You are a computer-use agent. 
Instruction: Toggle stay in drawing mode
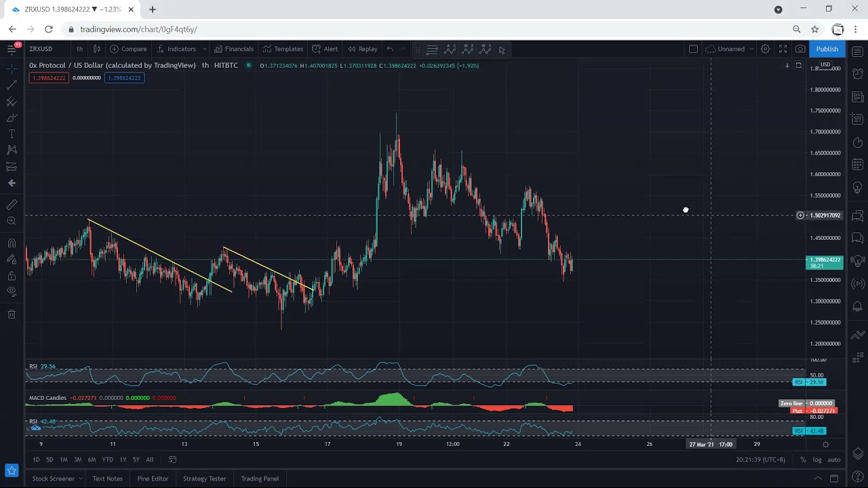(12, 260)
